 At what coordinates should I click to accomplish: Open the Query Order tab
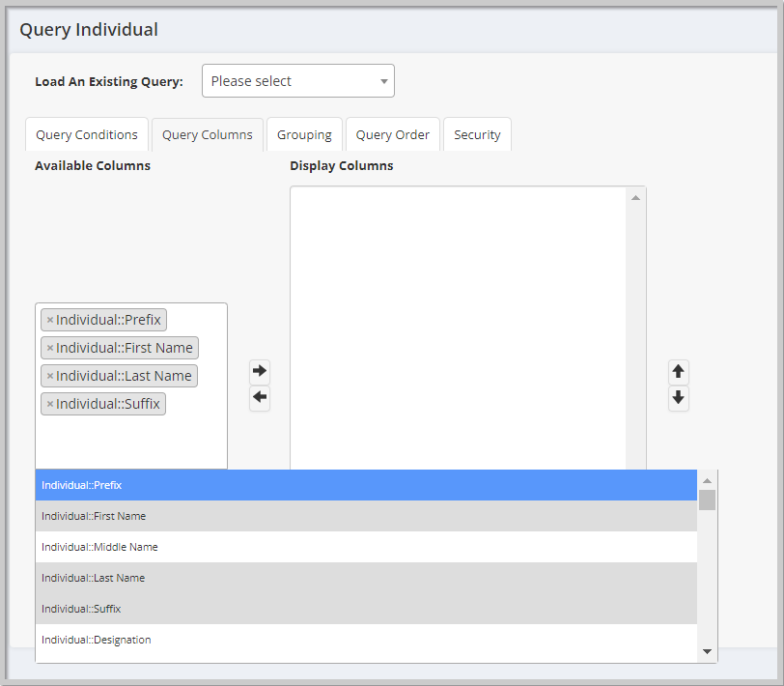tap(392, 134)
